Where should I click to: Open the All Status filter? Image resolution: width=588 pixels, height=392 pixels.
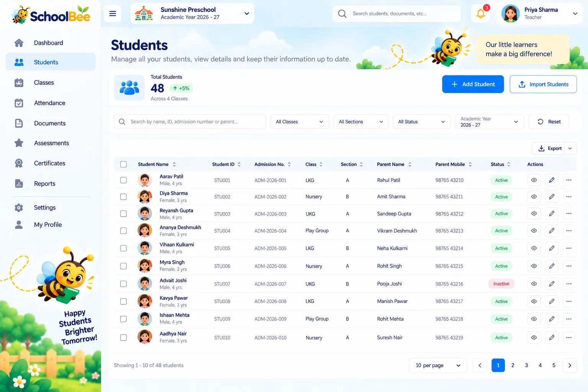421,122
